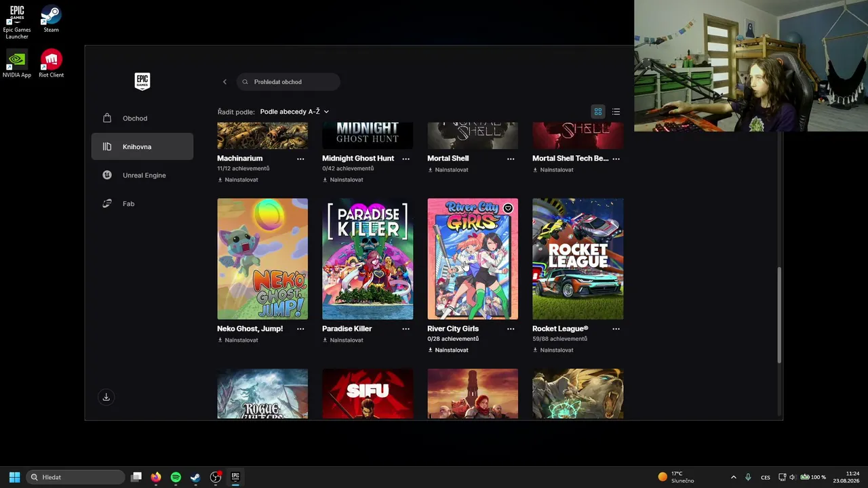The image size is (868, 488).
Task: Click the 11/12 achievementů text
Action: tap(243, 169)
